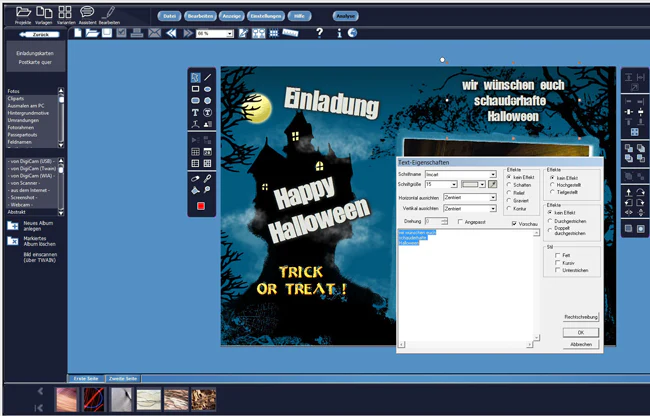Launch the Assistent speech-bubble icon
Viewport: 650px width, 416px height.
tap(87, 12)
